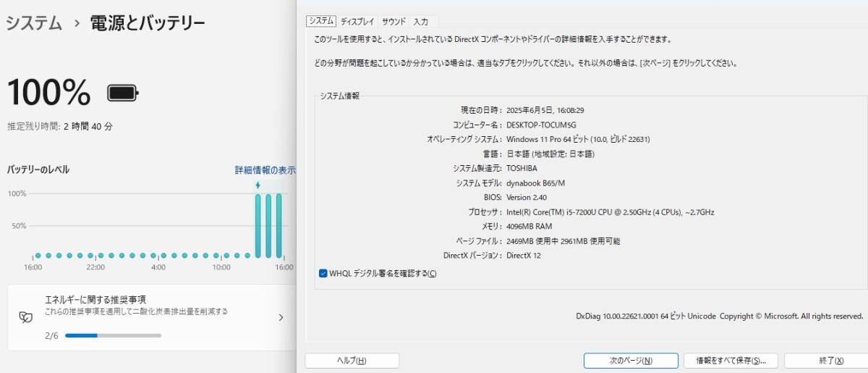Click the ヘルプ(H) button
The height and width of the screenshot is (373, 868).
pyautogui.click(x=352, y=361)
